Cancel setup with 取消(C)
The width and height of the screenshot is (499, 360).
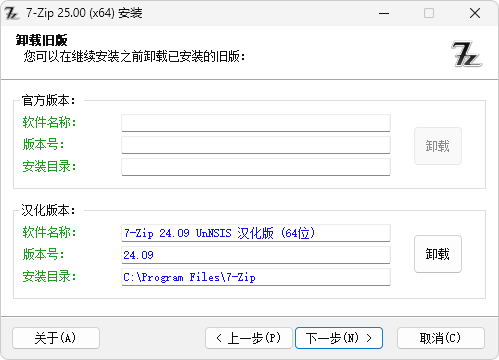tap(441, 338)
